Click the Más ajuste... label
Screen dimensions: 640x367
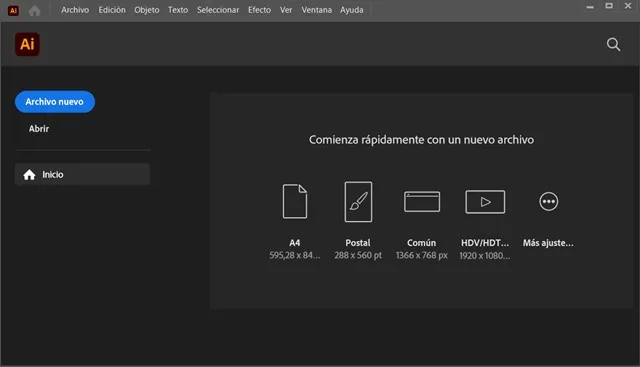tap(548, 243)
